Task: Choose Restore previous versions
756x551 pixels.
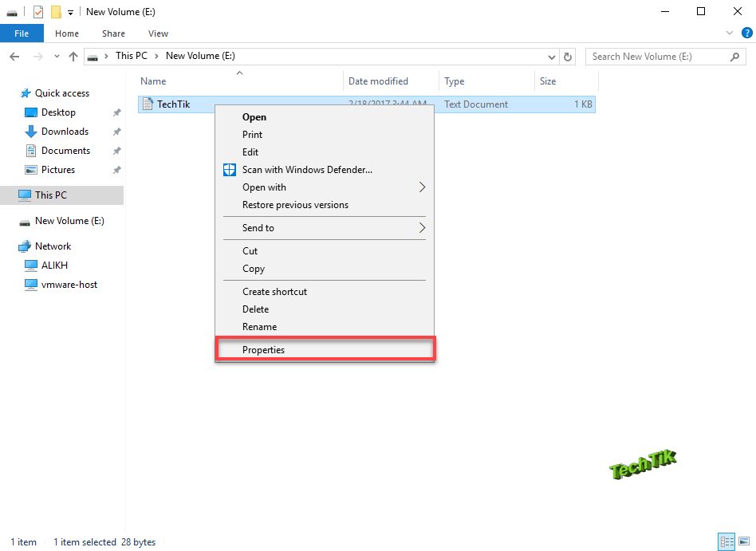Action: (x=325, y=205)
